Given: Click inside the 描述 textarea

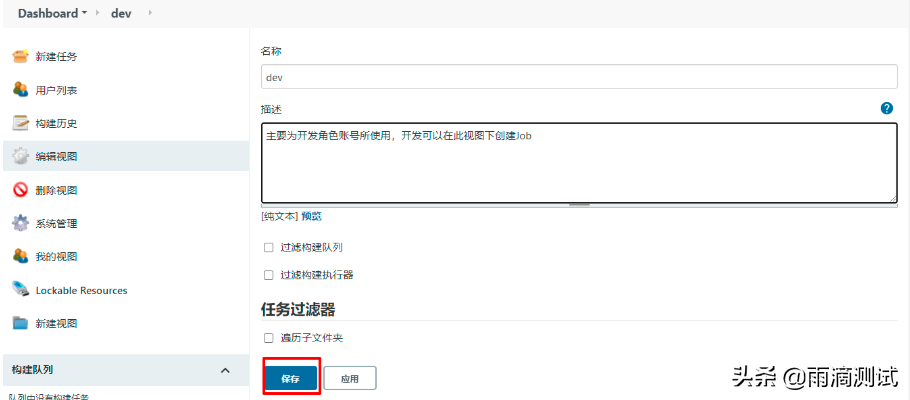Looking at the screenshot, I should tap(579, 163).
